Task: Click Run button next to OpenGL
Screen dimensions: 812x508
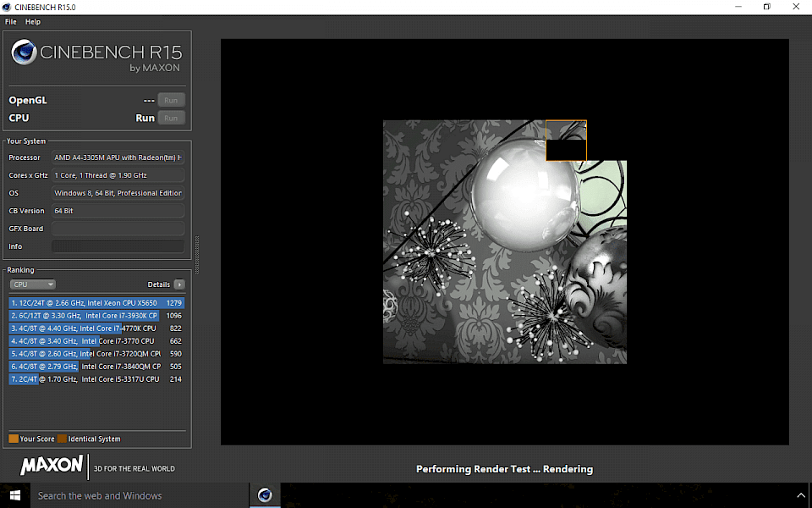Action: coord(171,100)
